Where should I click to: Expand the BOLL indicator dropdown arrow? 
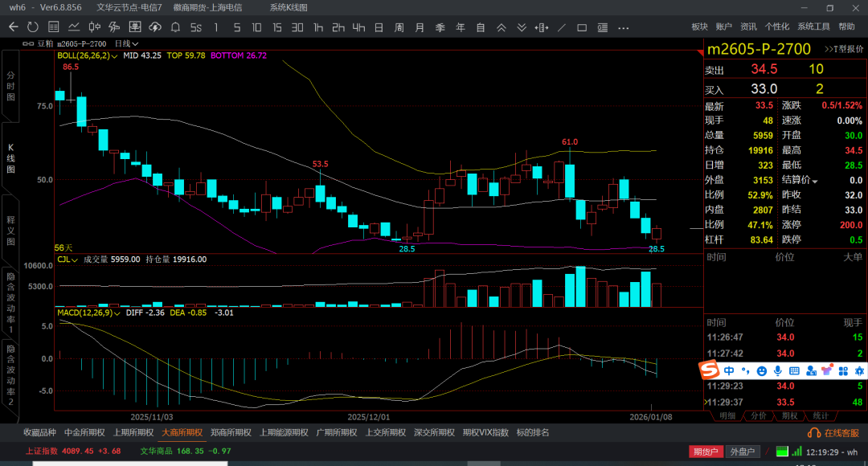click(115, 56)
